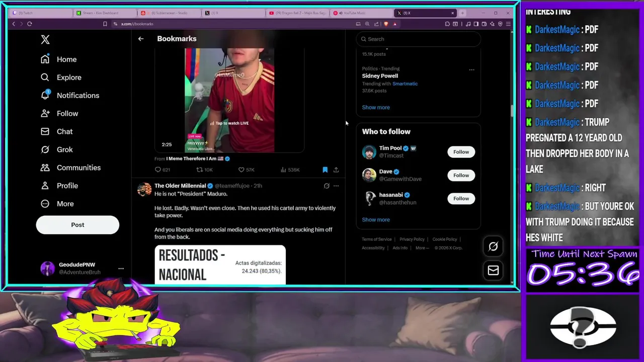Open the browser hamburger menu
The image size is (644, 362).
coord(508,24)
